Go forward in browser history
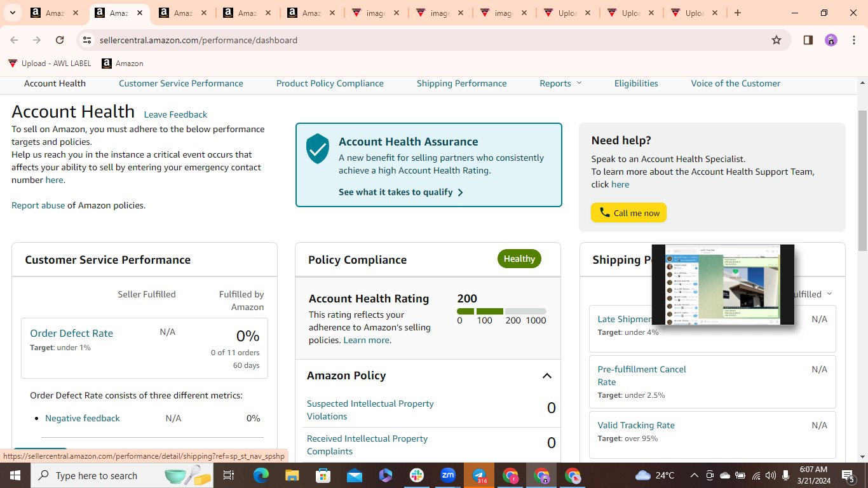This screenshot has width=868, height=488. (x=37, y=40)
